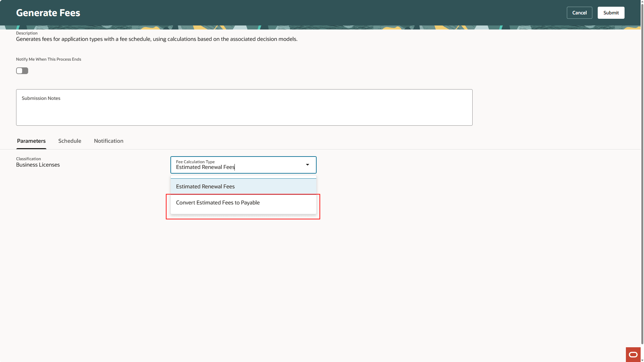Click the Business Licenses classification value
The image size is (644, 362).
pyautogui.click(x=38, y=165)
